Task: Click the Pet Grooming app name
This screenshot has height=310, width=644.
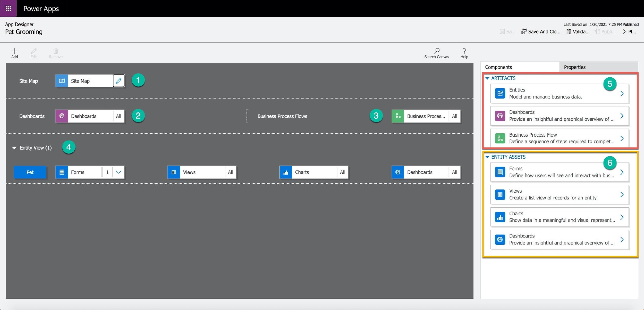Action: pos(24,32)
